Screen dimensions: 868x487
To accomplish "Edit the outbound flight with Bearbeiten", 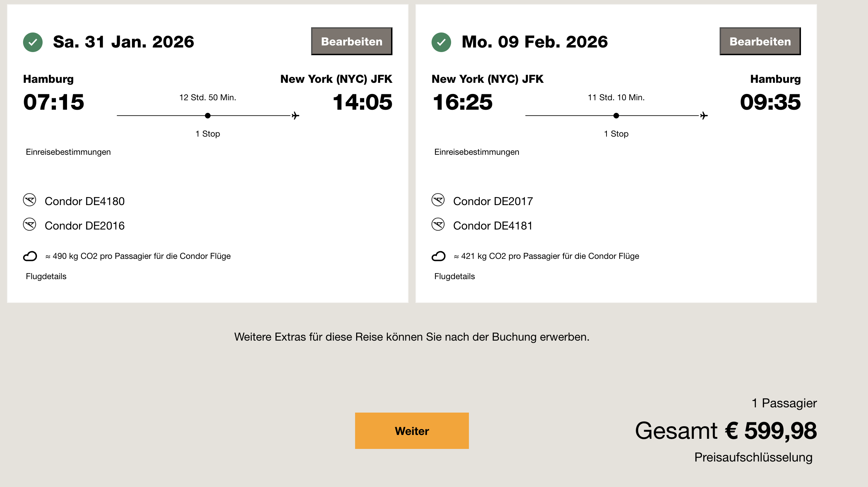I will (x=352, y=41).
